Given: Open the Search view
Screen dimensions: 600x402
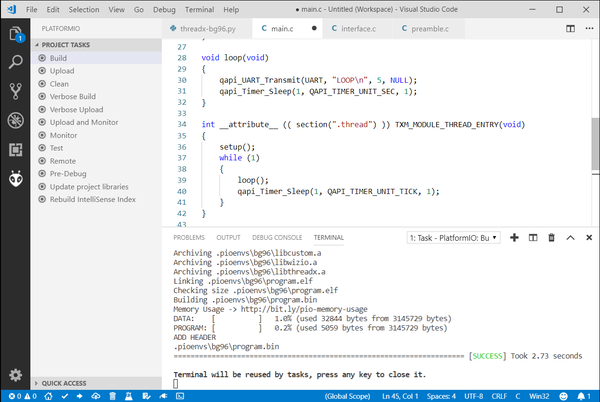Looking at the screenshot, I should coord(16,62).
